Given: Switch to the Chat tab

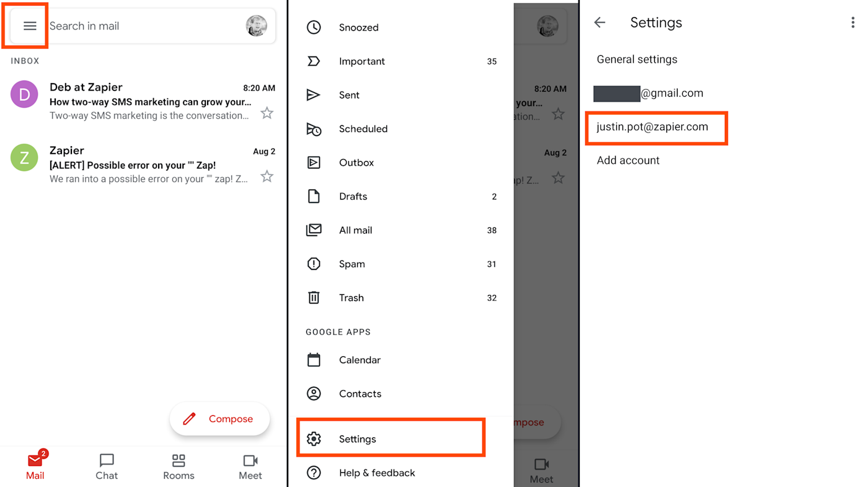Looking at the screenshot, I should coord(107,467).
